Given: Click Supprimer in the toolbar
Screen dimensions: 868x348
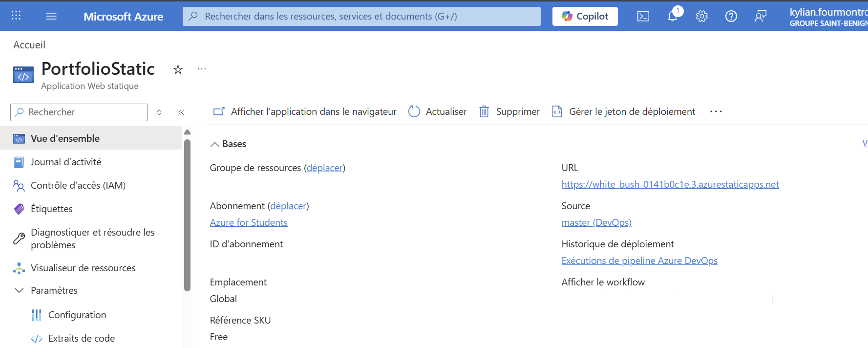Looking at the screenshot, I should [509, 111].
